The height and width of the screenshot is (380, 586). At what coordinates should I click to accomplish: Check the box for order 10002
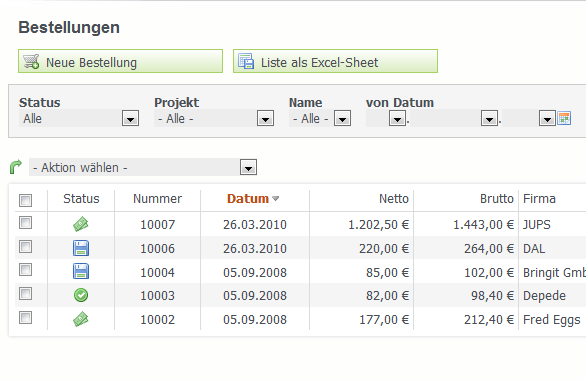point(25,318)
